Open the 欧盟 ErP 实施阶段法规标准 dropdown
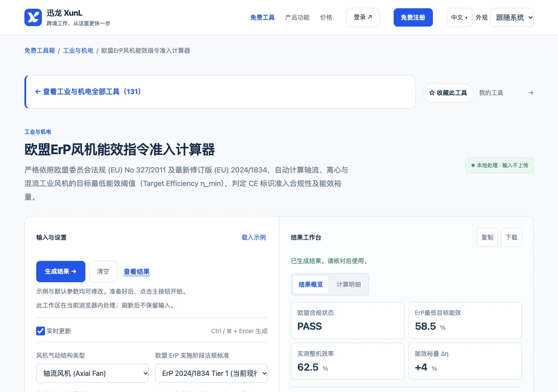The width and height of the screenshot is (558, 392). [211, 373]
